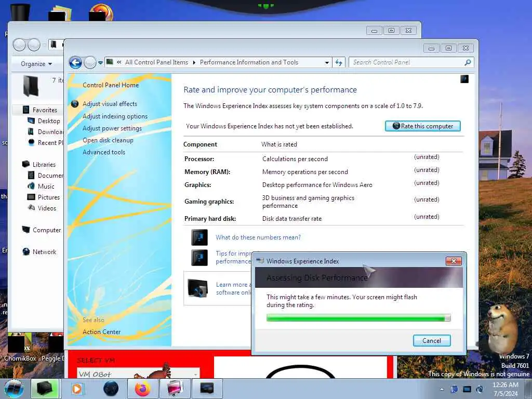Open Adjust indexing options
Image resolution: width=532 pixels, height=399 pixels.
[x=115, y=116]
